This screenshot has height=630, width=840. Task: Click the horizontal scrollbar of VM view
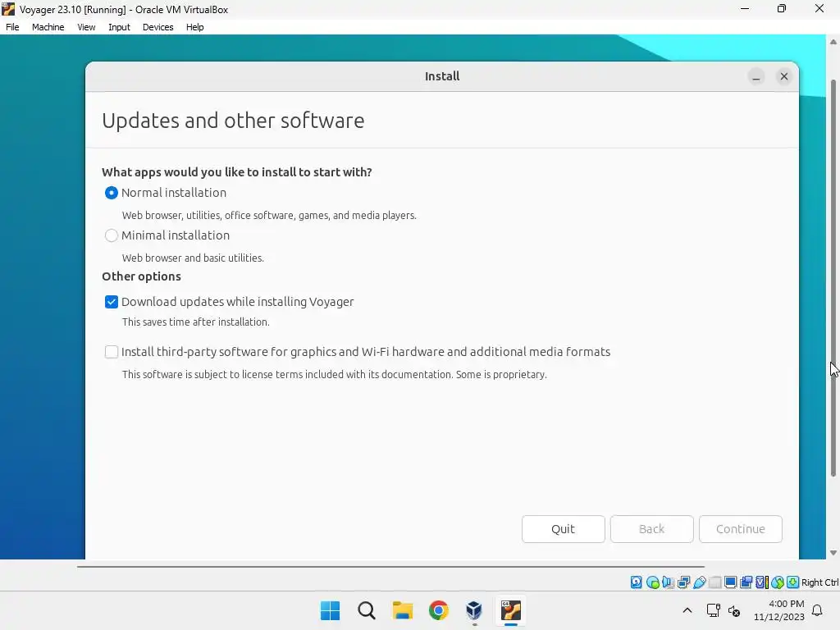point(390,566)
